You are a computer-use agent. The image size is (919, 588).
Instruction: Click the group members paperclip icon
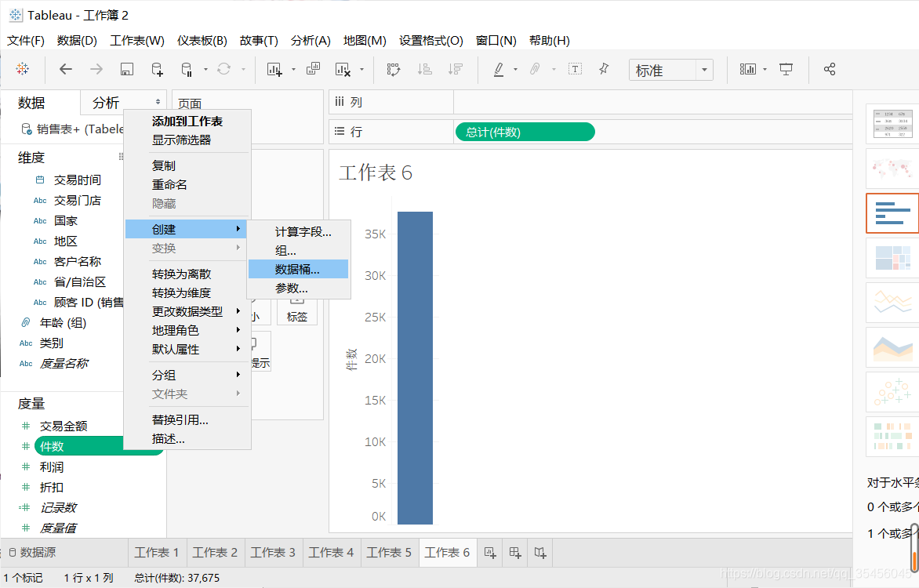click(x=535, y=69)
